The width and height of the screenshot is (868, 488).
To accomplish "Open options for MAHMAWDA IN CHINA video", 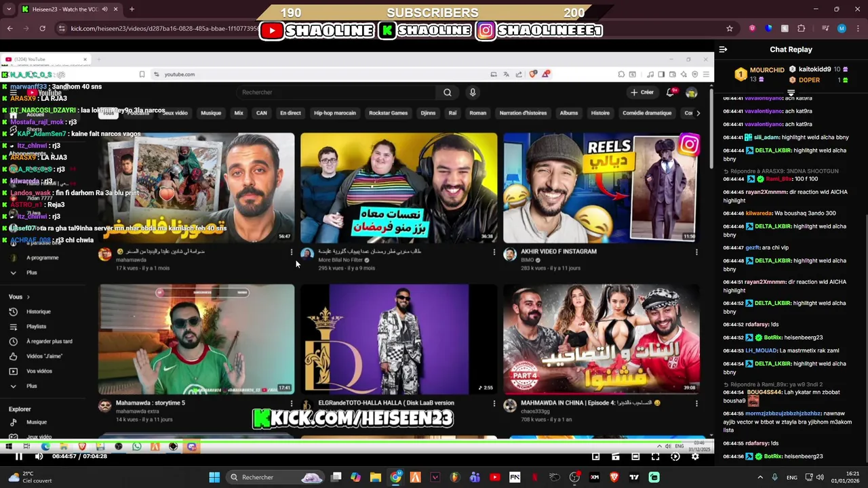I will click(x=696, y=403).
